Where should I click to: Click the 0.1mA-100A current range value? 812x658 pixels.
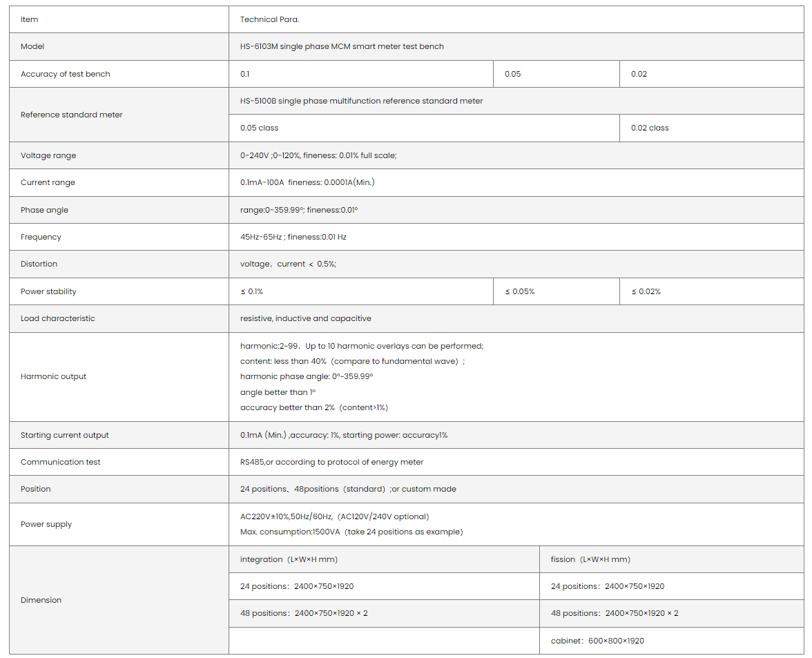pyautogui.click(x=307, y=182)
